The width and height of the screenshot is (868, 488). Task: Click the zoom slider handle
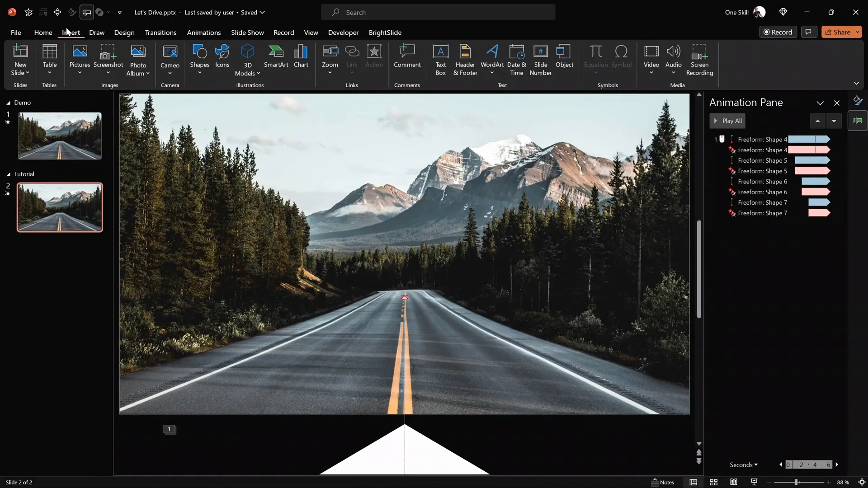click(x=796, y=482)
